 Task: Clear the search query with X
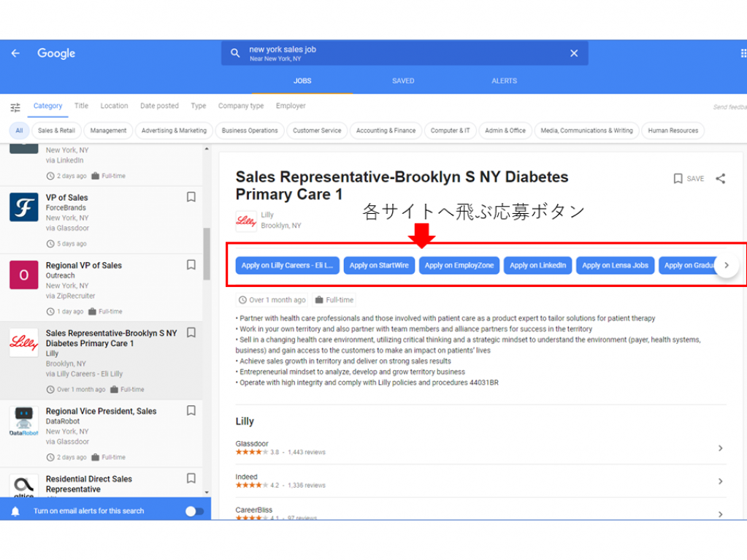(574, 53)
